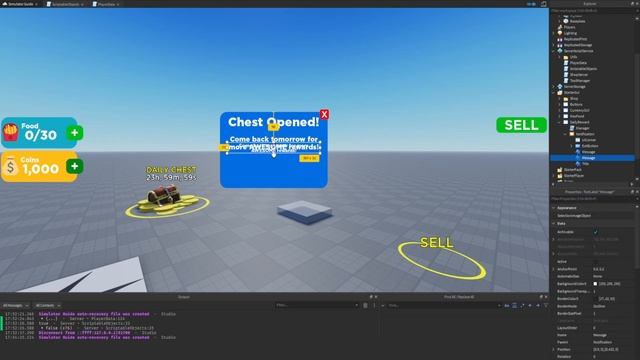Screen dimensions: 640x360
Task: Select ReplicatedFirst icon in Explorer
Action: click(x=560, y=39)
